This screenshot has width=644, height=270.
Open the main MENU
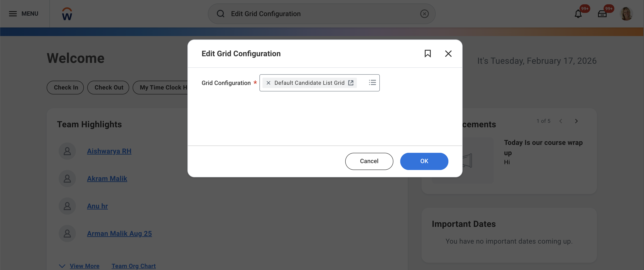pos(23,14)
